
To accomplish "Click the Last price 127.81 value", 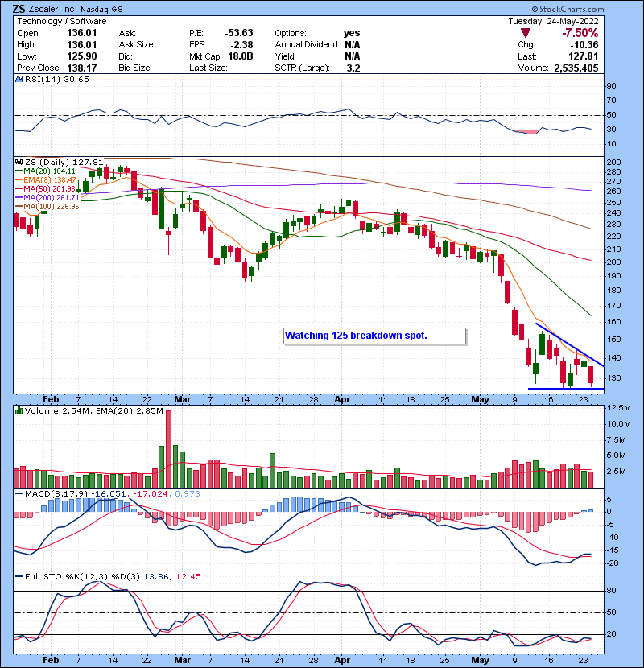I will coord(583,56).
